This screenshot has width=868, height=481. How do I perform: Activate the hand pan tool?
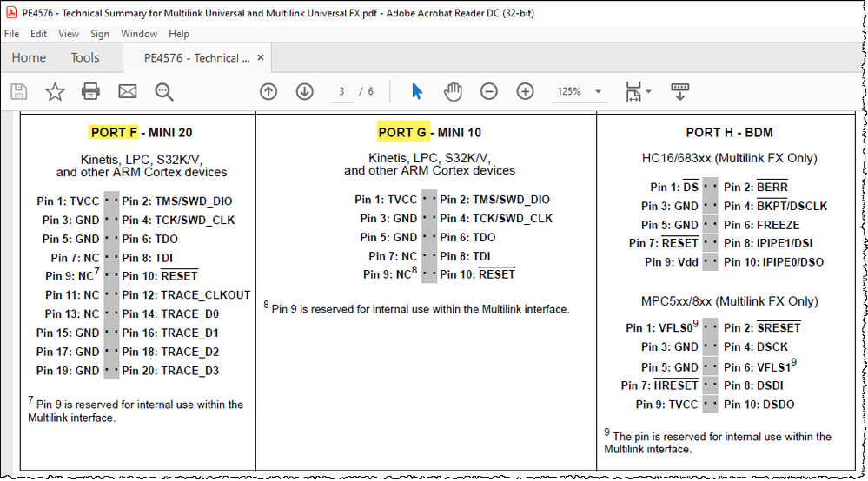[453, 91]
